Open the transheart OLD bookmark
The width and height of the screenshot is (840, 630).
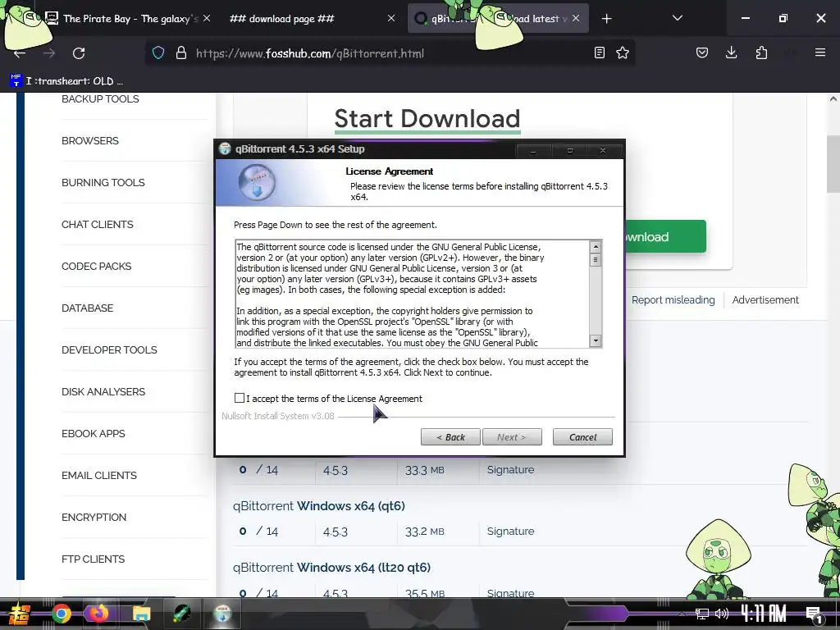[x=67, y=81]
